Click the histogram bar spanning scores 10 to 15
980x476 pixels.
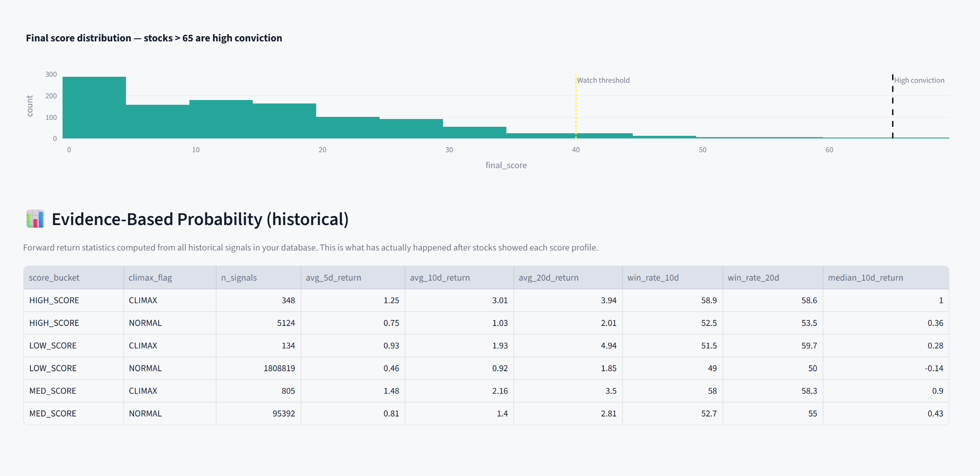(221, 119)
